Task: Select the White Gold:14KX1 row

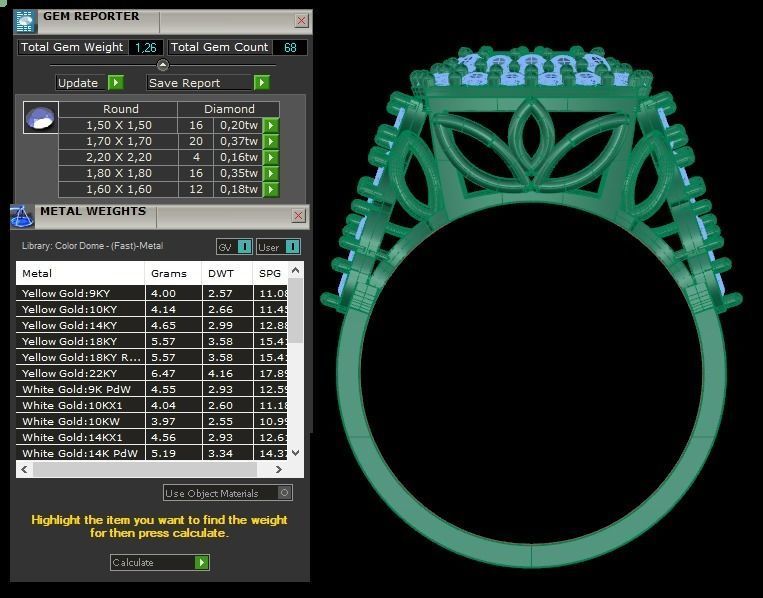Action: (152, 437)
